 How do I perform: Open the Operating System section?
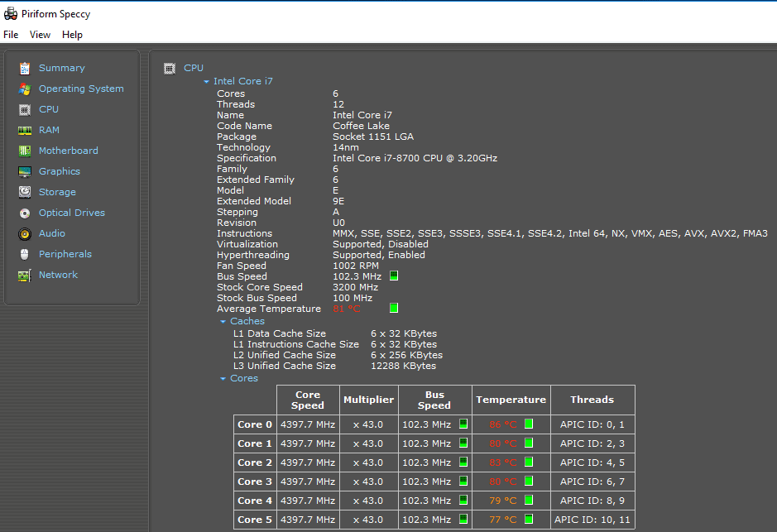point(81,89)
